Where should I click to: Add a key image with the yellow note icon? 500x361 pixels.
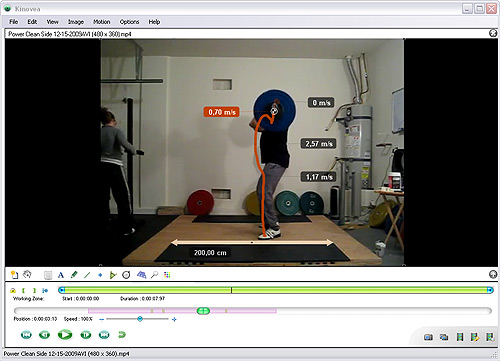point(14,275)
